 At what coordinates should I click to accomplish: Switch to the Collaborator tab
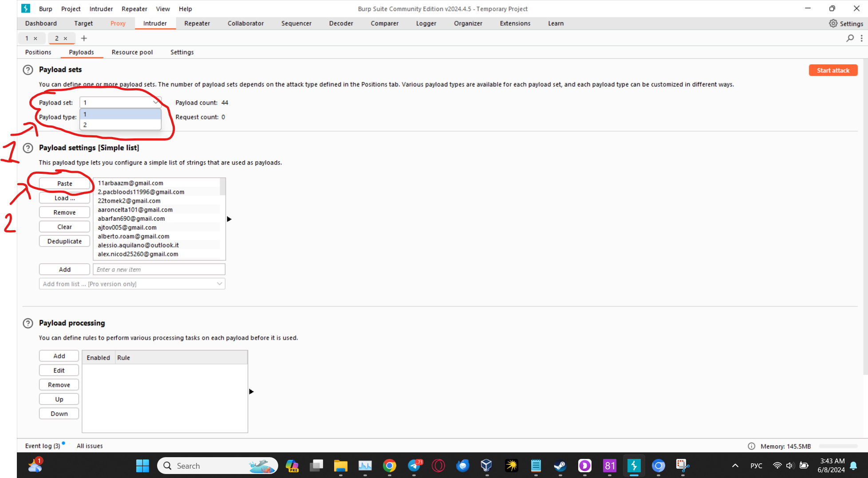[x=246, y=24]
